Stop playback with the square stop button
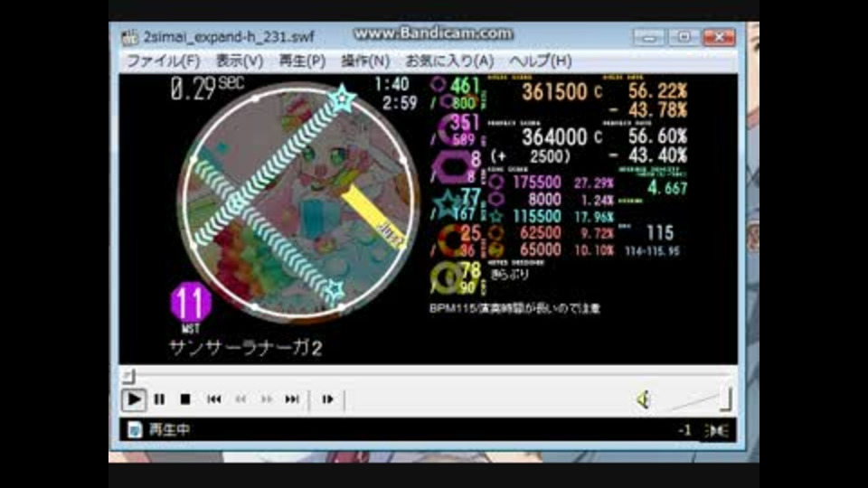Screen dimensions: 868x488 click(185, 399)
